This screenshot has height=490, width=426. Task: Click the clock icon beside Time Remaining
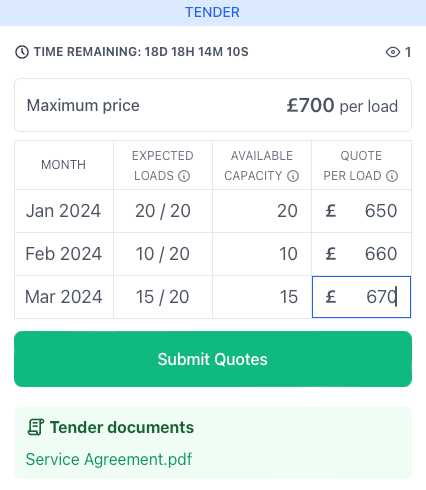[22, 52]
